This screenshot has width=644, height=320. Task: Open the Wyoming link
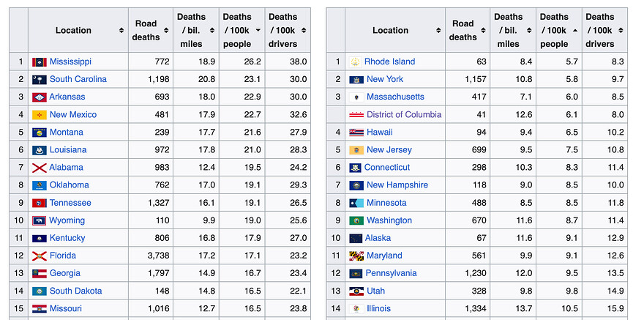(67, 220)
